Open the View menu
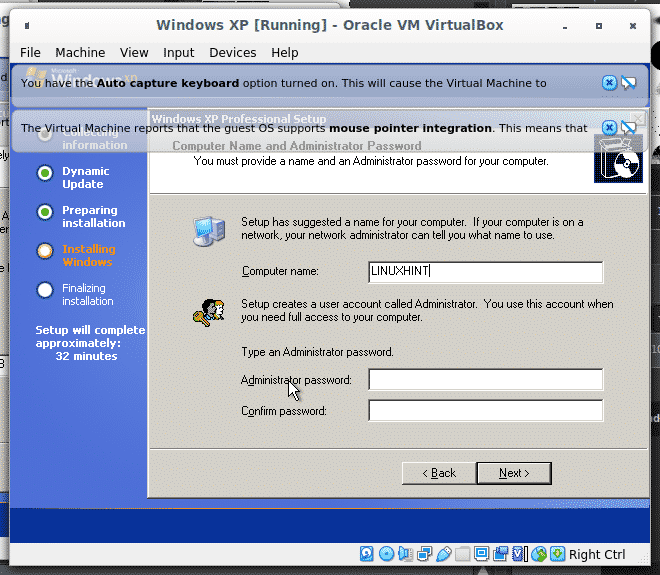The image size is (660, 575). point(134,53)
